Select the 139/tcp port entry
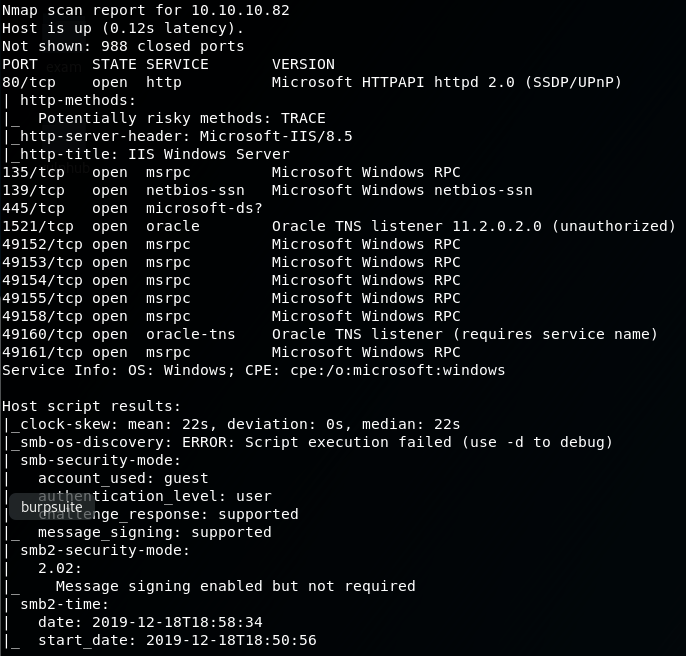The image size is (686, 656). click(x=33, y=190)
